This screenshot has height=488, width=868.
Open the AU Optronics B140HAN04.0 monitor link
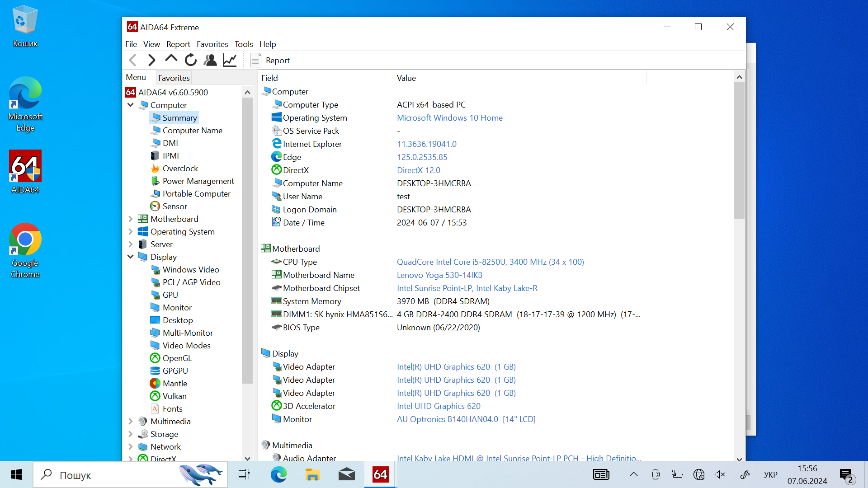(x=466, y=419)
